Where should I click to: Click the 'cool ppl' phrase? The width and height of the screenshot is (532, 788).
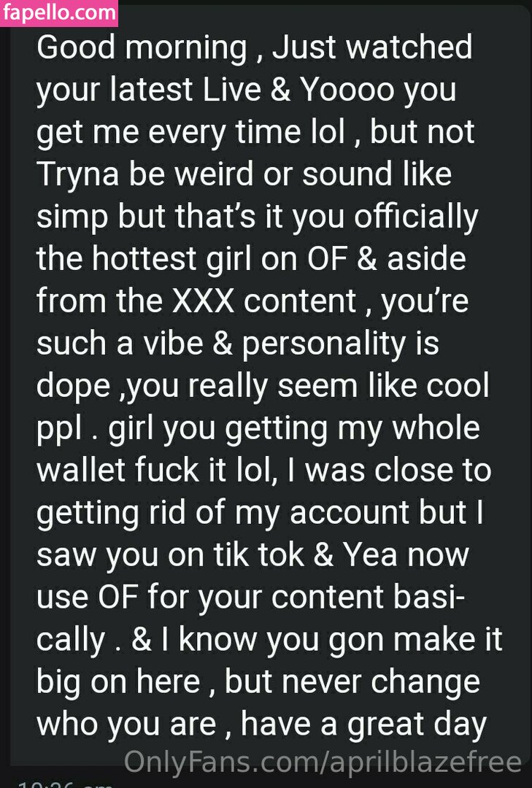tap(263, 407)
